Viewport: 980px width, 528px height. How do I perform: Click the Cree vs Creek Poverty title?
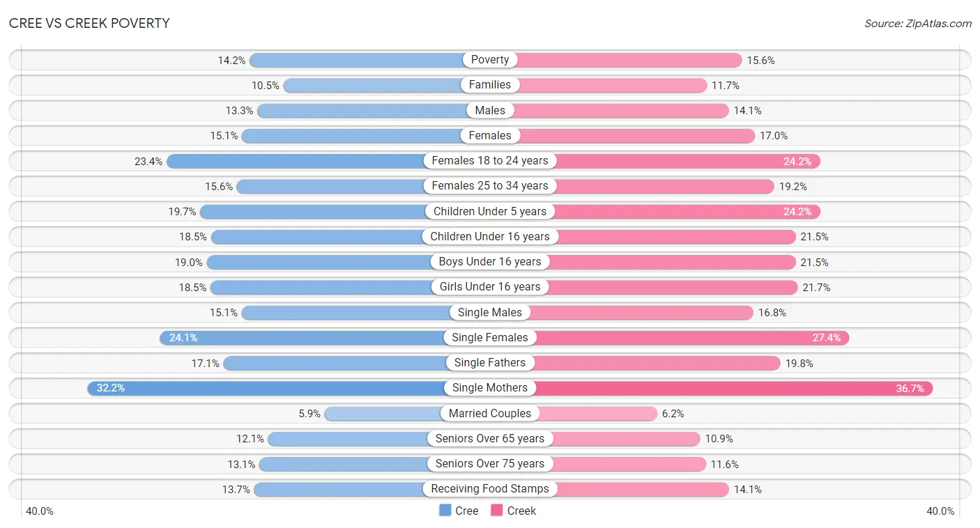pyautogui.click(x=89, y=23)
